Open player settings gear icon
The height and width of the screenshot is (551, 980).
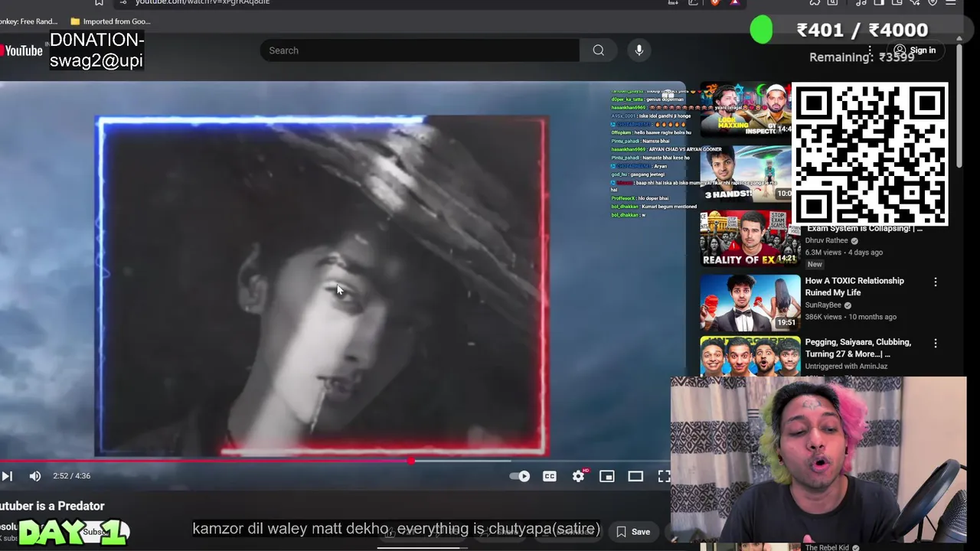[578, 476]
